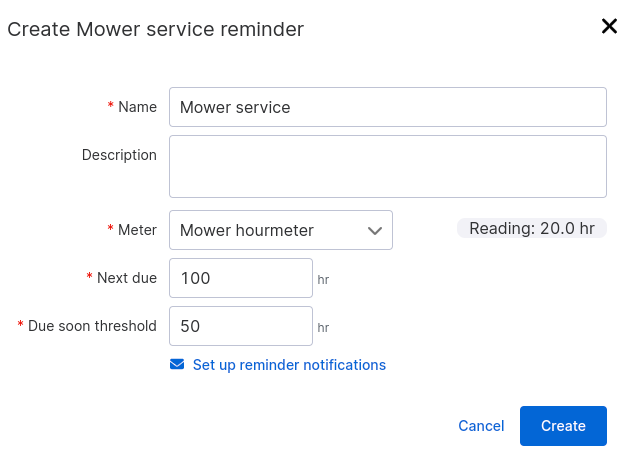
Task: Click the Reading: 20.0 hr badge
Action: tap(532, 228)
